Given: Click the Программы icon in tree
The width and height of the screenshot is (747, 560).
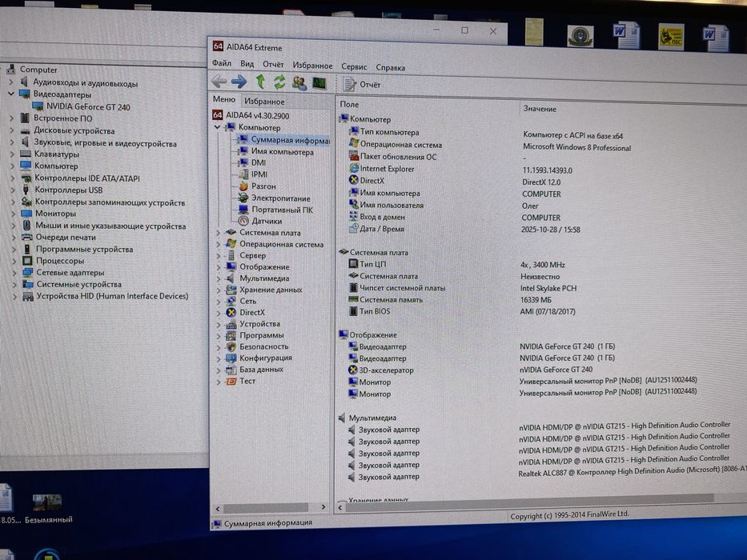Looking at the screenshot, I should pos(231,336).
